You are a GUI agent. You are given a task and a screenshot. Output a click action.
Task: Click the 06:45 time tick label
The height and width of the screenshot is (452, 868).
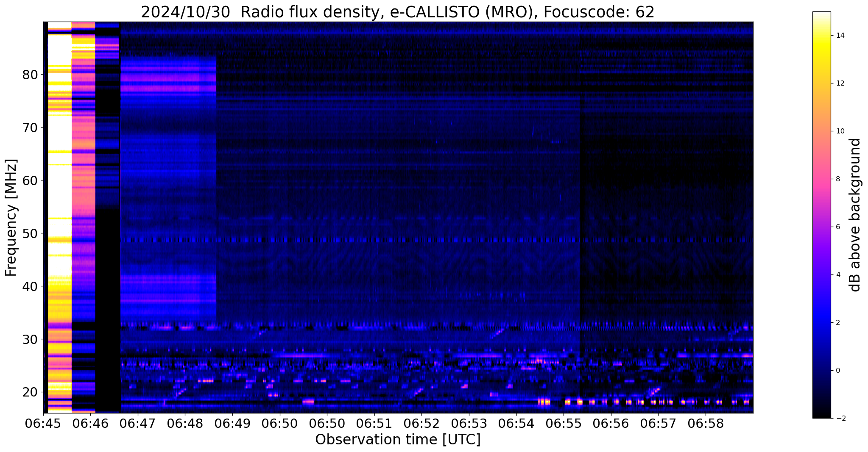[x=43, y=424]
